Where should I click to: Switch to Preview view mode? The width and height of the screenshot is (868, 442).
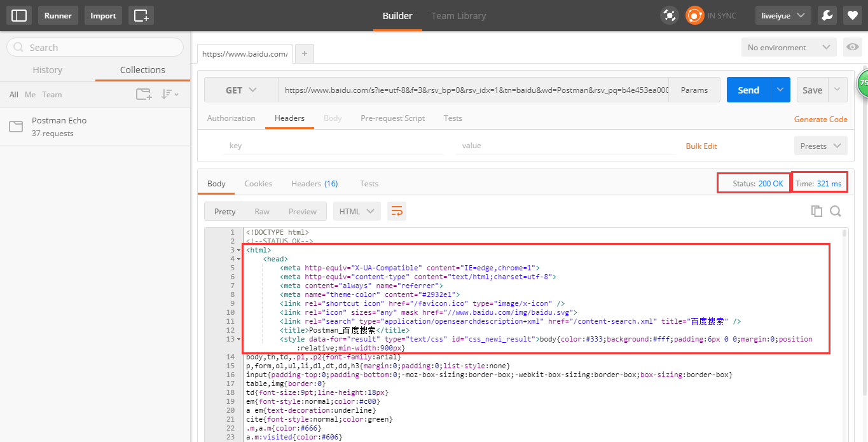pyautogui.click(x=303, y=211)
